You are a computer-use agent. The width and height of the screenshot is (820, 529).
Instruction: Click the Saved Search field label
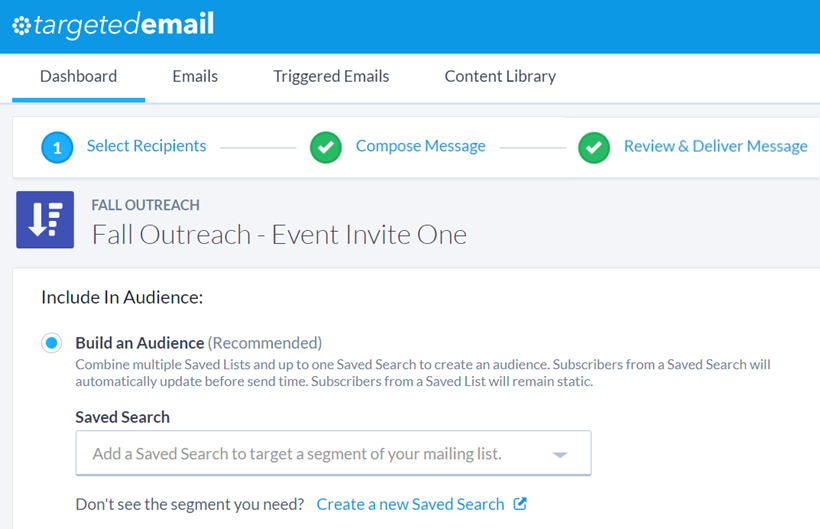[122, 417]
